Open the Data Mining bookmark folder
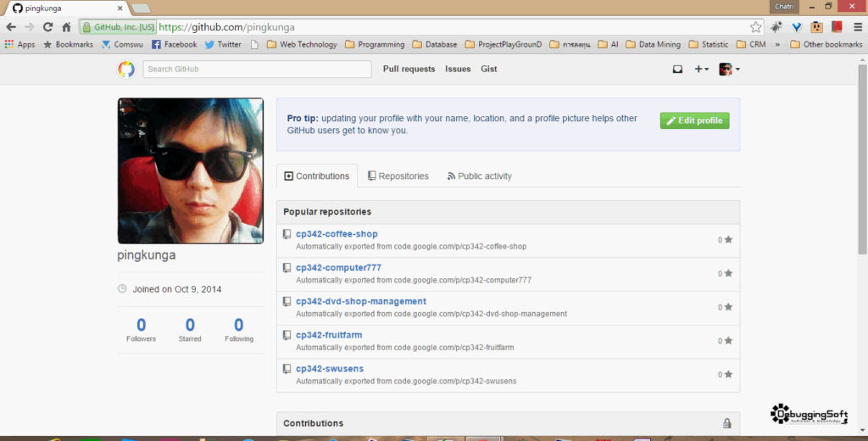The width and height of the screenshot is (868, 441). [654, 44]
